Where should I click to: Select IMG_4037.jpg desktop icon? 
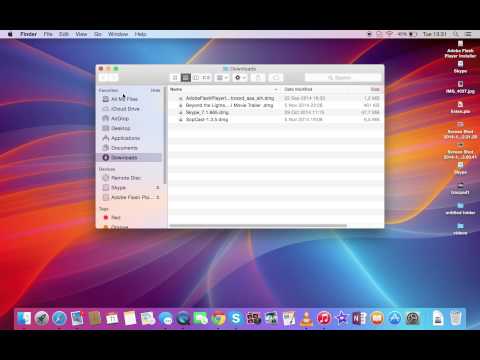click(460, 87)
